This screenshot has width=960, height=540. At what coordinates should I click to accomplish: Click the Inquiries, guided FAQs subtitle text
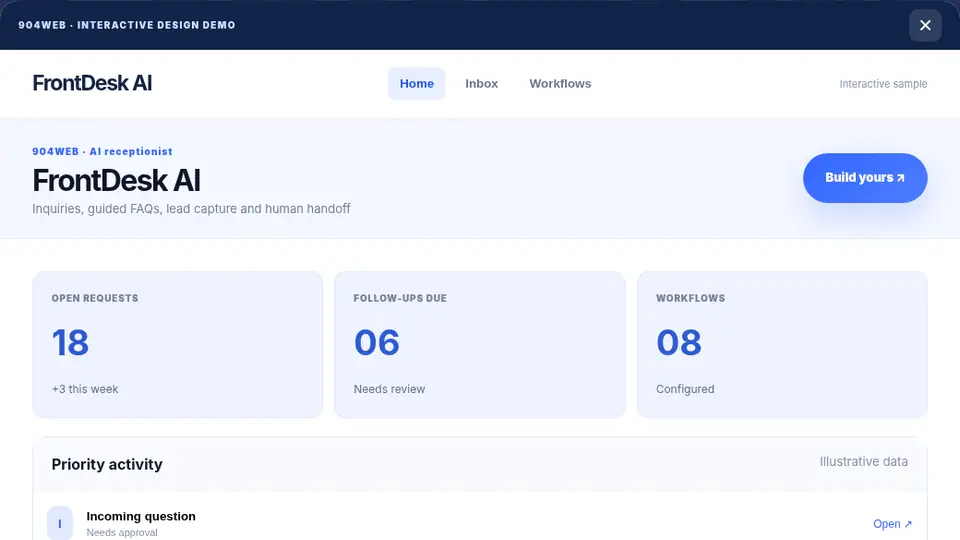point(191,209)
